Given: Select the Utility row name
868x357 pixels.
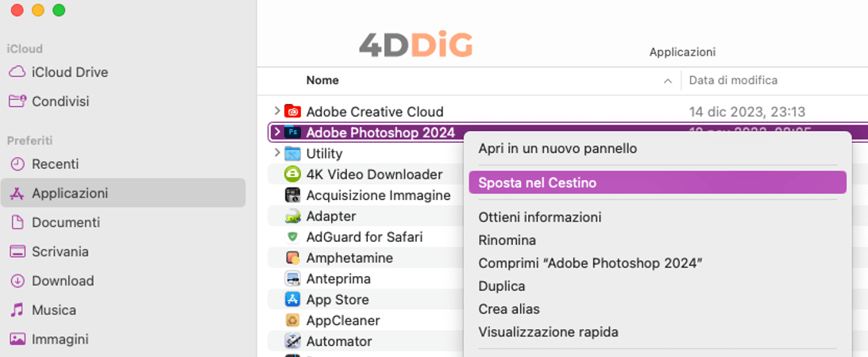Looking at the screenshot, I should [x=324, y=154].
